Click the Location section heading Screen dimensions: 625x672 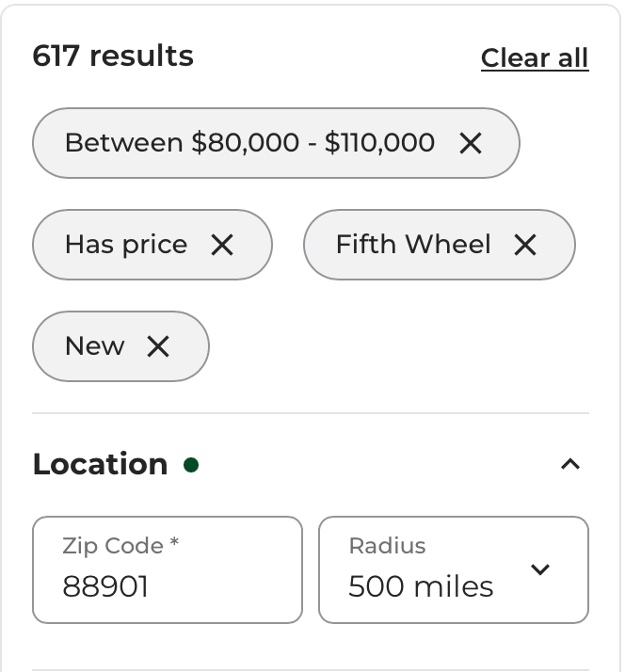[100, 464]
